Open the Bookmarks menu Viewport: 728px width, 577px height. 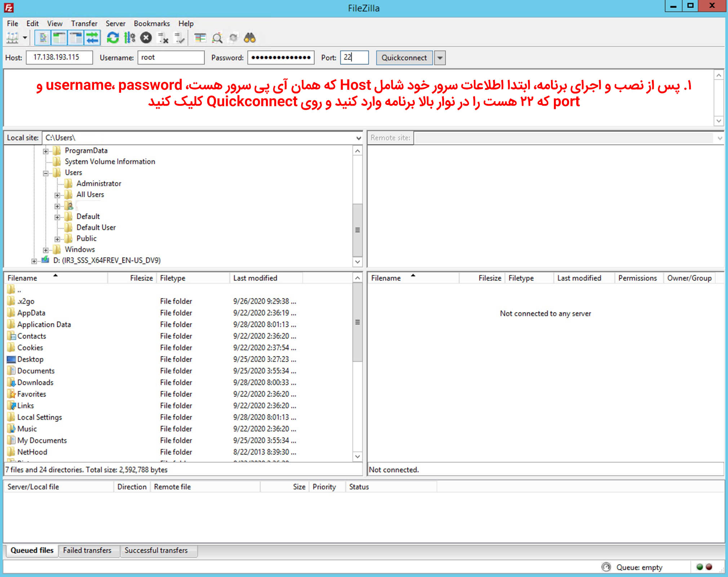(151, 23)
